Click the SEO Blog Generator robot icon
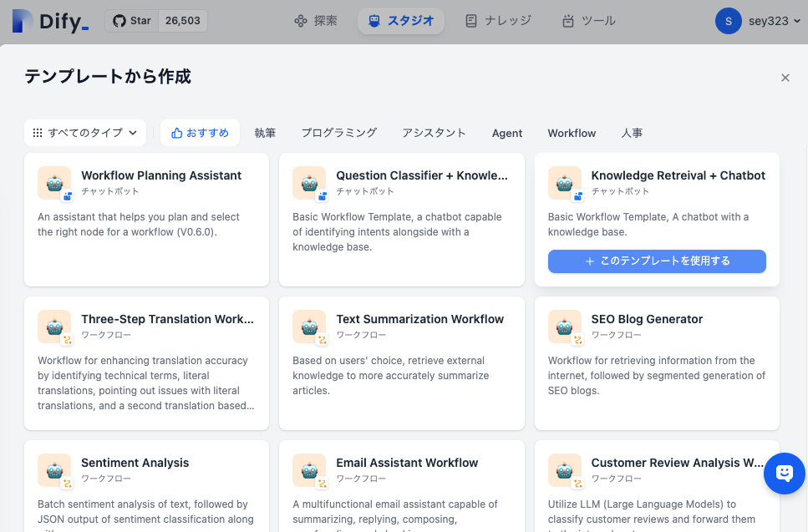 point(565,327)
